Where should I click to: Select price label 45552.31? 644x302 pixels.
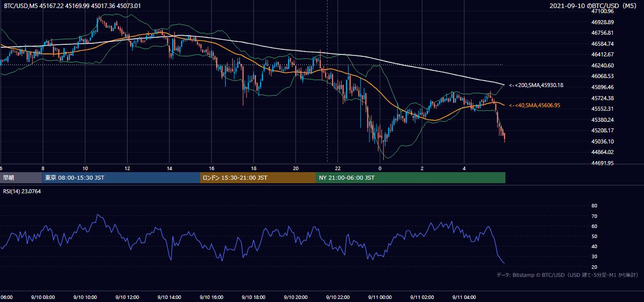coord(602,109)
